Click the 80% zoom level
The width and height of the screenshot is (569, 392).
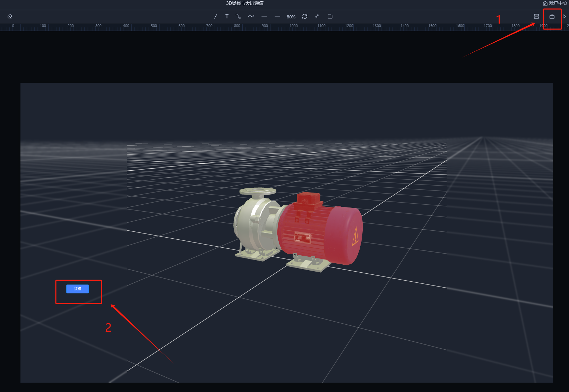pyautogui.click(x=291, y=17)
